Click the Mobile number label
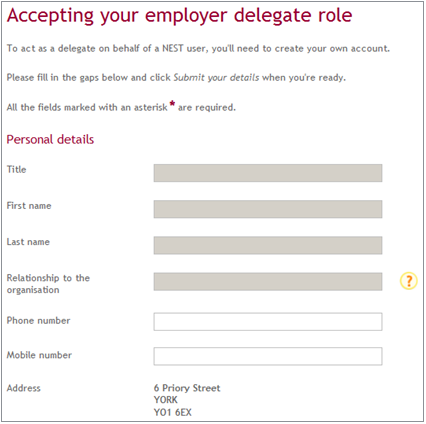The image size is (426, 424). (x=39, y=355)
